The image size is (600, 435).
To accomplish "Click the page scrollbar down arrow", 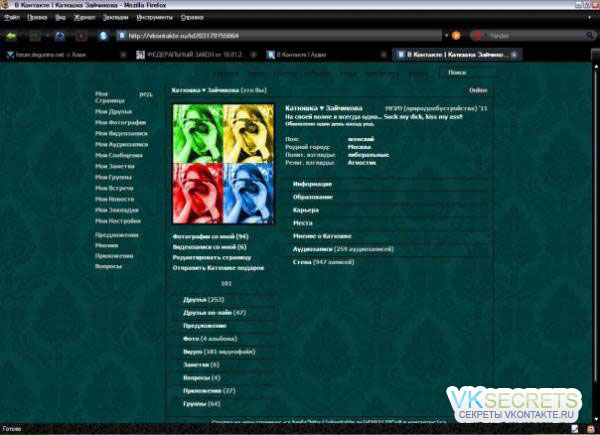I will (x=596, y=419).
